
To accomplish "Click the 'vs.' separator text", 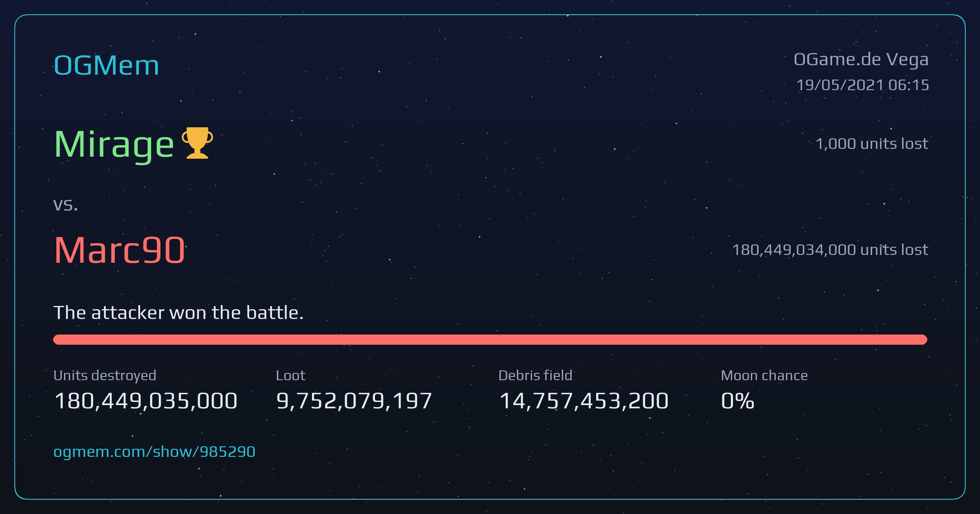I will [66, 205].
